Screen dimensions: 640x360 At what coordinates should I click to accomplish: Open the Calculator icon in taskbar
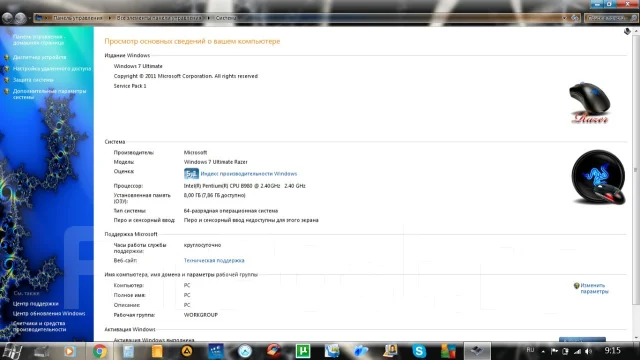[128, 351]
